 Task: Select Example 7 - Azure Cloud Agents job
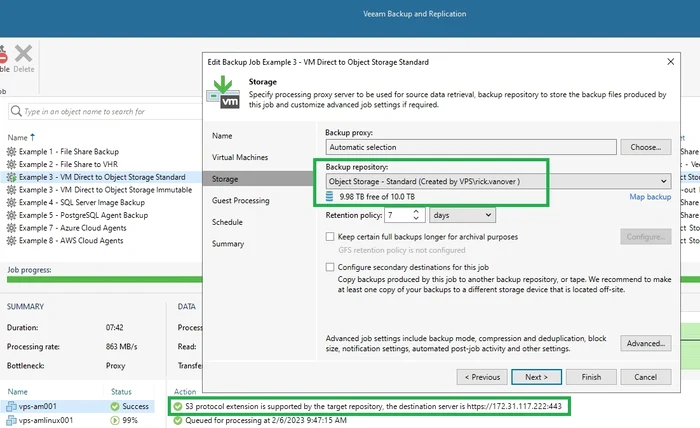72,228
